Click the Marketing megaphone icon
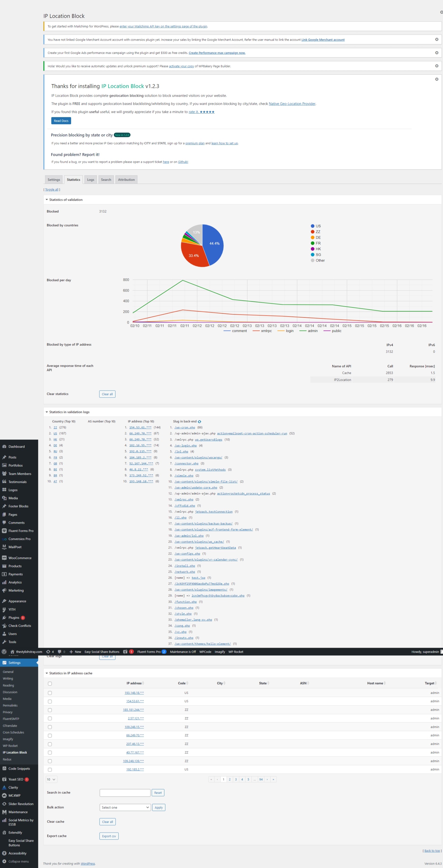This screenshot has height=868, width=443. [x=4, y=590]
